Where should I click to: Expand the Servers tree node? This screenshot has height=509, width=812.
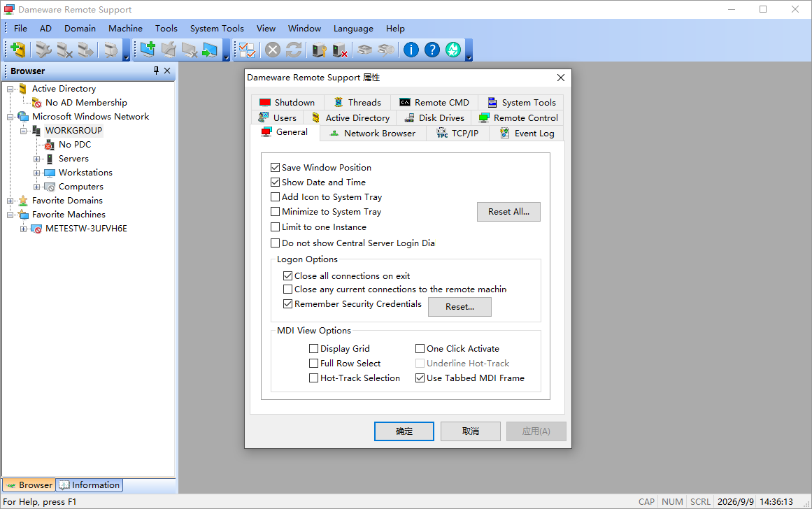[x=37, y=159]
